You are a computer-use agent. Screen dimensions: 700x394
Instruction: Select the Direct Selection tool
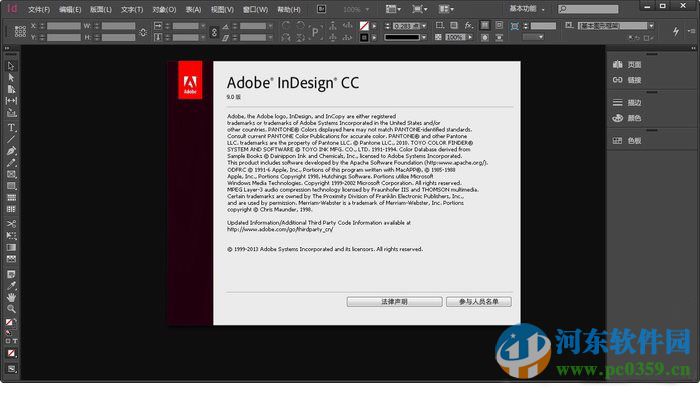click(x=11, y=78)
